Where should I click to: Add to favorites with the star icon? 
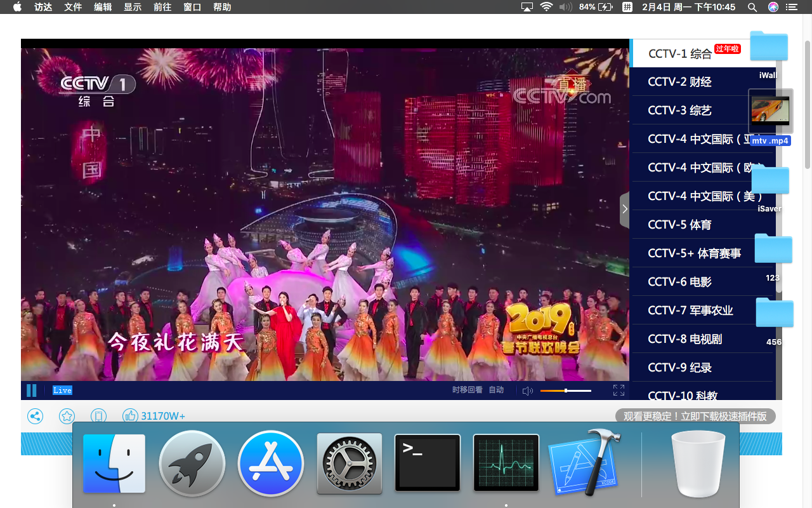(x=67, y=417)
